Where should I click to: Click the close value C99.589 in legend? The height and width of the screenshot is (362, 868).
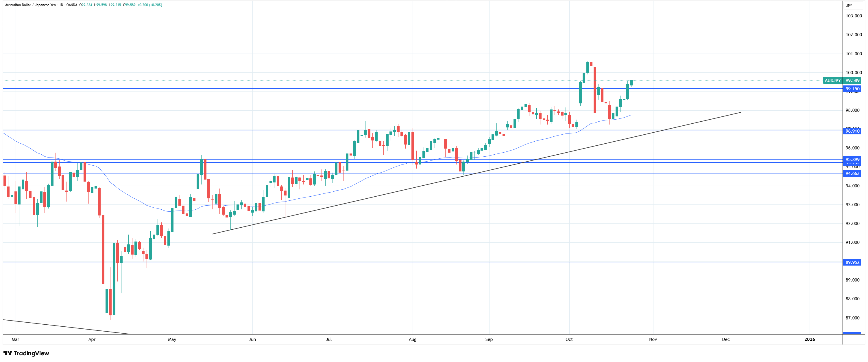coord(130,5)
